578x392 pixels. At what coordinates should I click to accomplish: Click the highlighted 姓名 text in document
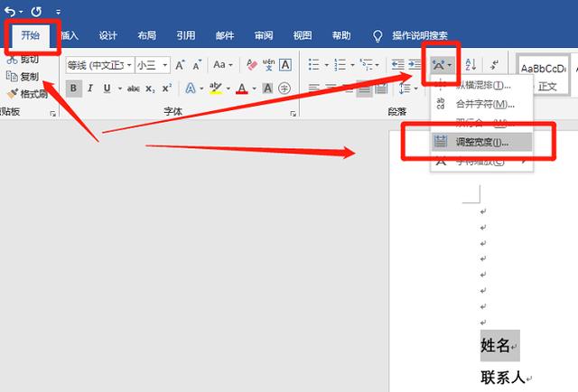(496, 346)
